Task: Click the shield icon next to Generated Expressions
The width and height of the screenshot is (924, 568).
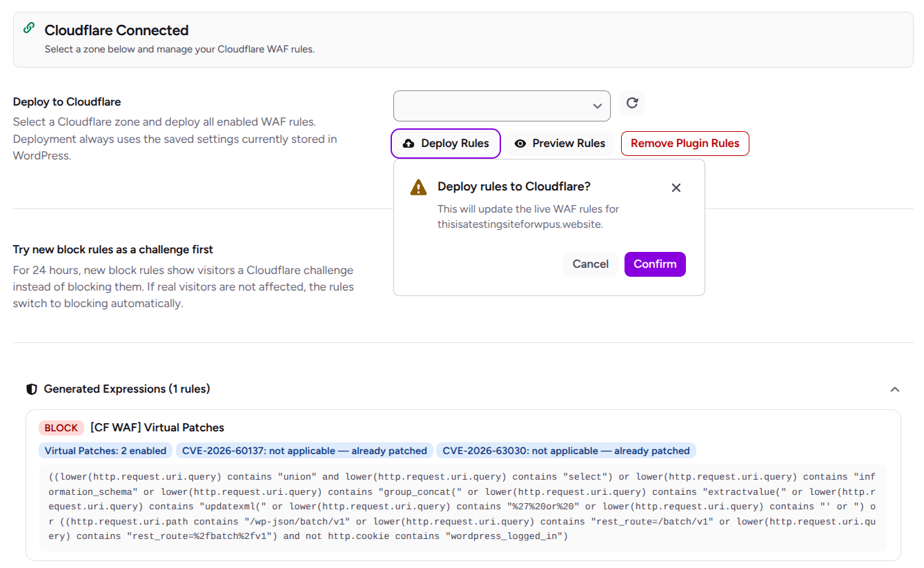Action: click(31, 389)
